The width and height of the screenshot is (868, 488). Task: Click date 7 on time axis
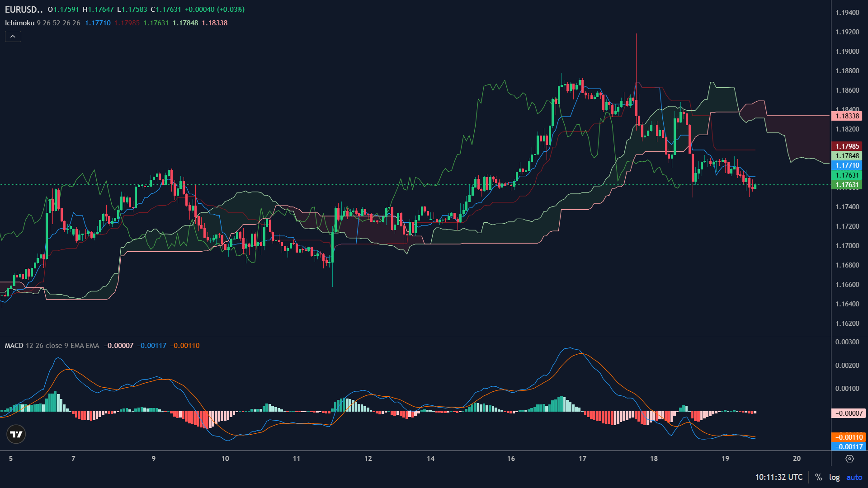73,459
